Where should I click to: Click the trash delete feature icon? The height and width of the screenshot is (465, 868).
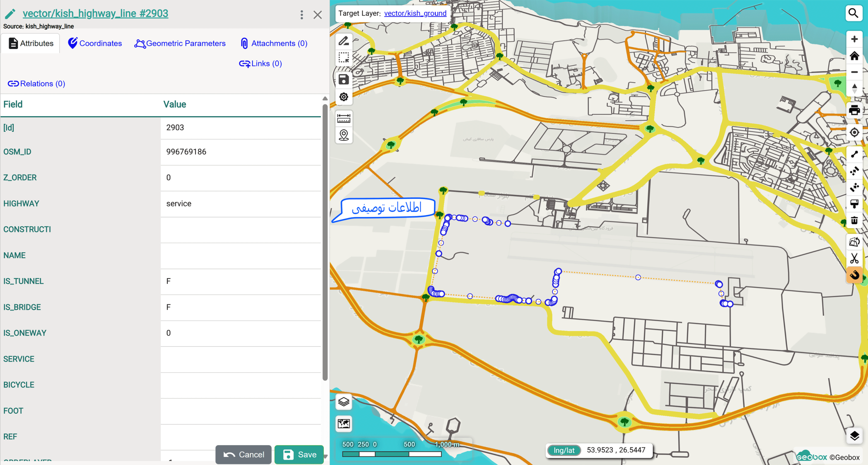point(854,221)
